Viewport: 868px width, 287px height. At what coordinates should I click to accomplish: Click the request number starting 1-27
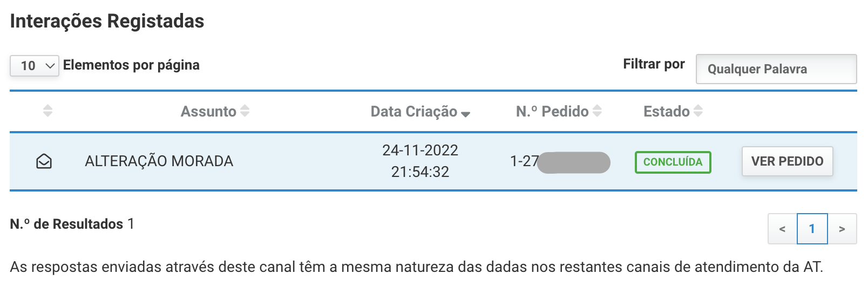pos(560,162)
